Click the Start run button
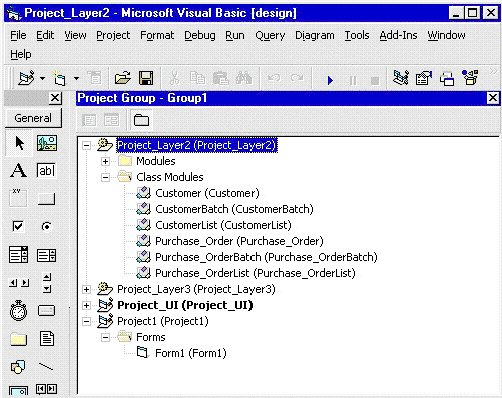502x398 pixels. coord(330,80)
